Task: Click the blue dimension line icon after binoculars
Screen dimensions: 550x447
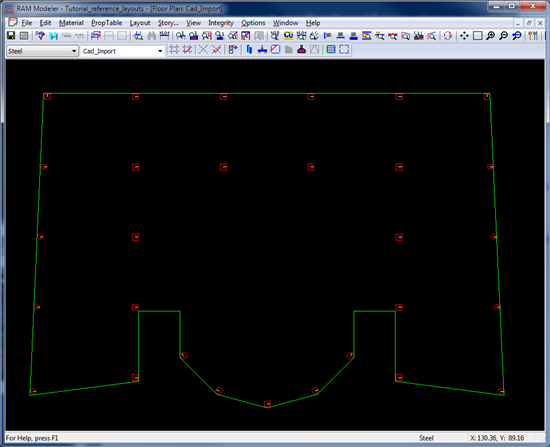Action: coord(164,35)
